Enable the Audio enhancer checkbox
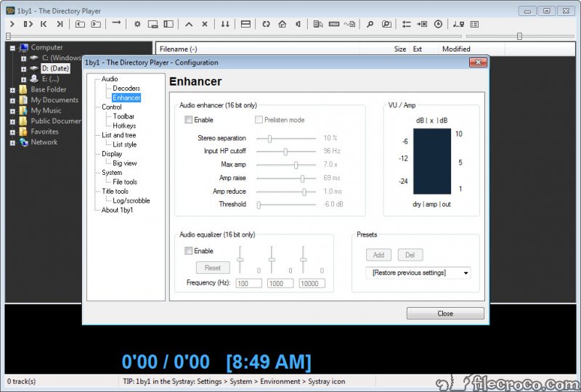 188,120
